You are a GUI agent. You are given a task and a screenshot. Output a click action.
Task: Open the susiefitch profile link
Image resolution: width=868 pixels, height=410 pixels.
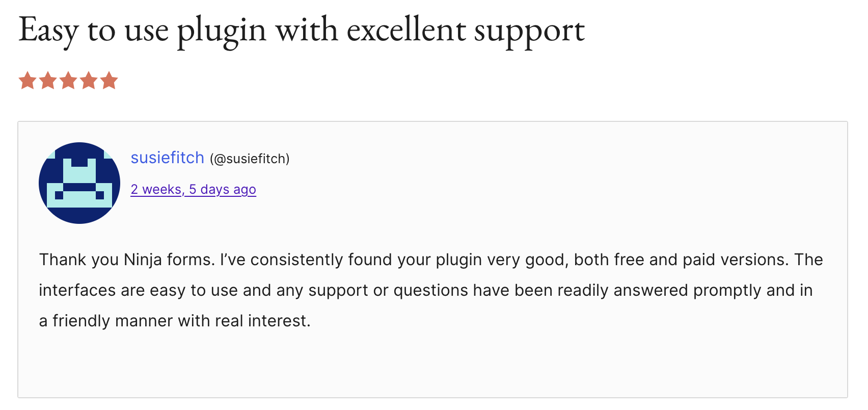click(167, 158)
